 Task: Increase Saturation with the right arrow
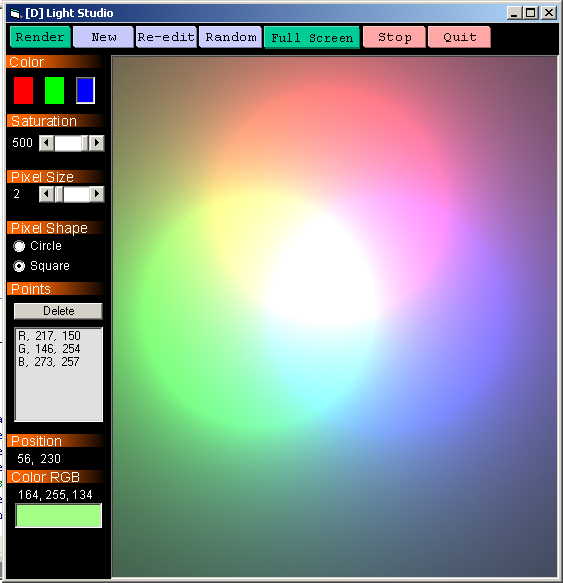coord(97,143)
